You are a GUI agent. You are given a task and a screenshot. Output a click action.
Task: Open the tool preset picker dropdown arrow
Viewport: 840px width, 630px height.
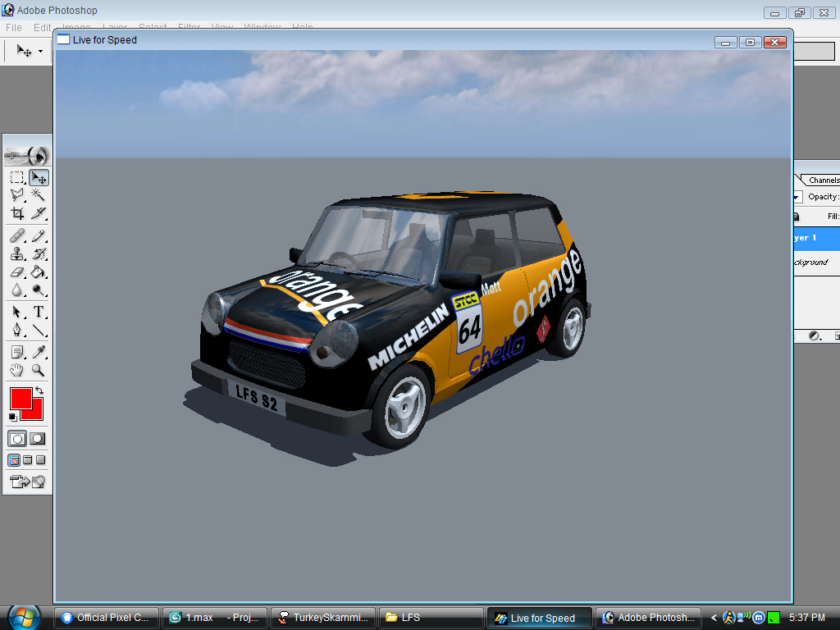[x=41, y=52]
